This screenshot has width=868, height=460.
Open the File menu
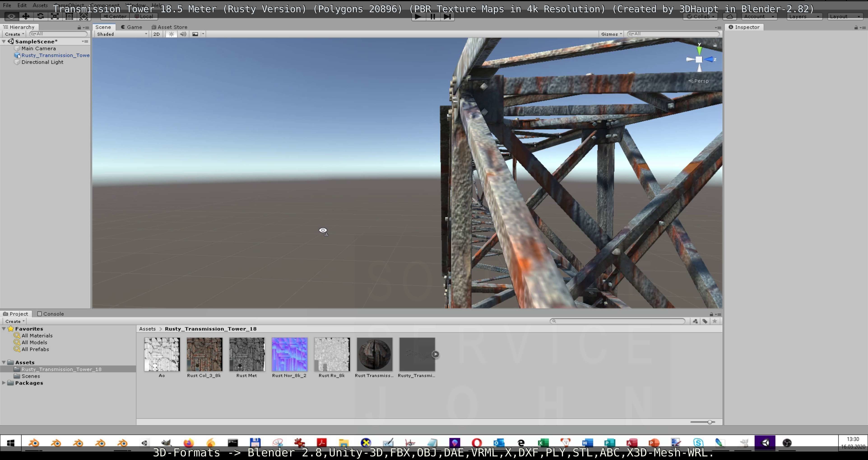tap(7, 5)
